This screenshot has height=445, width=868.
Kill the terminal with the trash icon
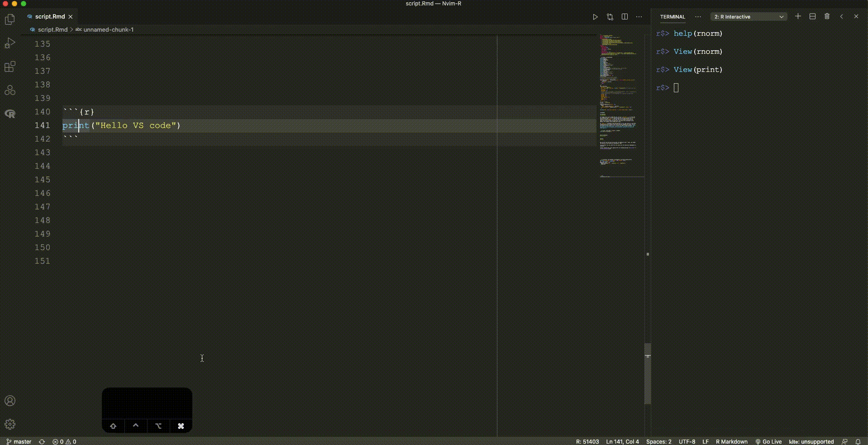click(x=827, y=16)
